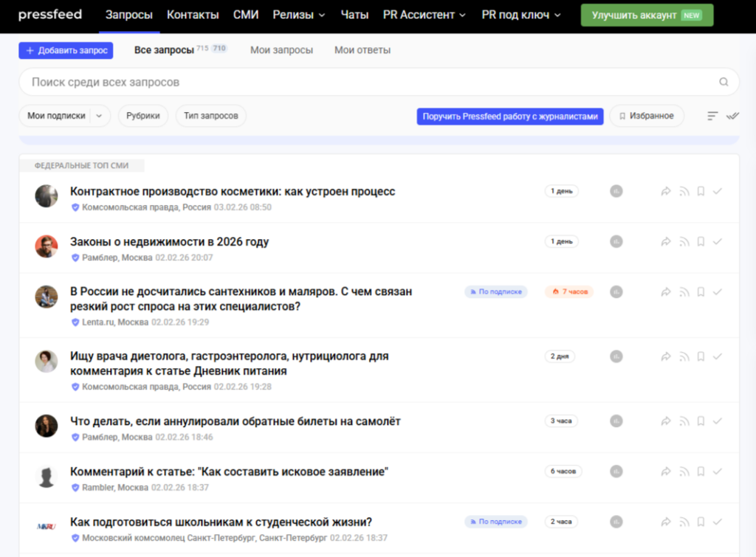Open the Контакты menu item
Image resolution: width=756 pixels, height=557 pixels.
[193, 14]
